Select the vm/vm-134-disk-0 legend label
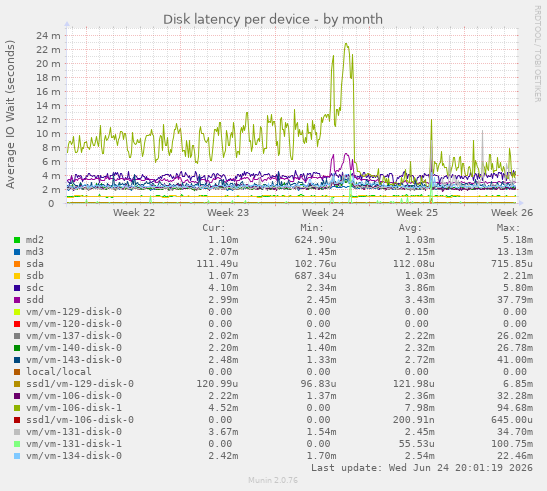Image resolution: width=547 pixels, height=491 pixels. pos(74,456)
